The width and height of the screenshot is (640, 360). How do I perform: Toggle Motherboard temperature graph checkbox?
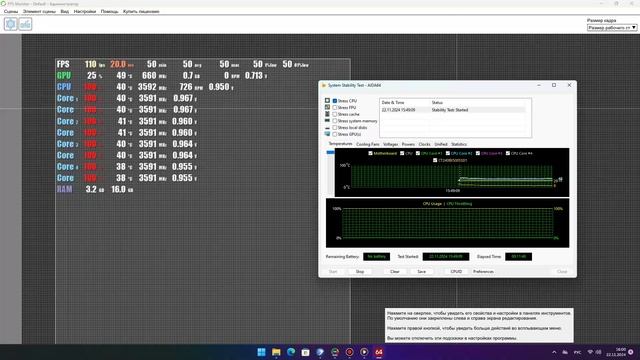click(371, 153)
